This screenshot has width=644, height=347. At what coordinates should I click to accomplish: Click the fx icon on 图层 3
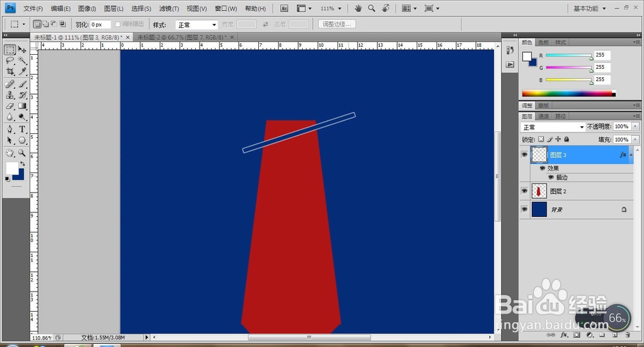pyautogui.click(x=623, y=155)
